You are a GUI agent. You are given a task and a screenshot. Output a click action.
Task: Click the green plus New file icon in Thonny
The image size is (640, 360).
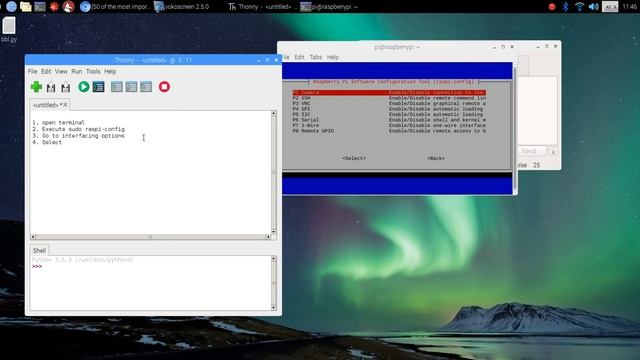tap(36, 87)
